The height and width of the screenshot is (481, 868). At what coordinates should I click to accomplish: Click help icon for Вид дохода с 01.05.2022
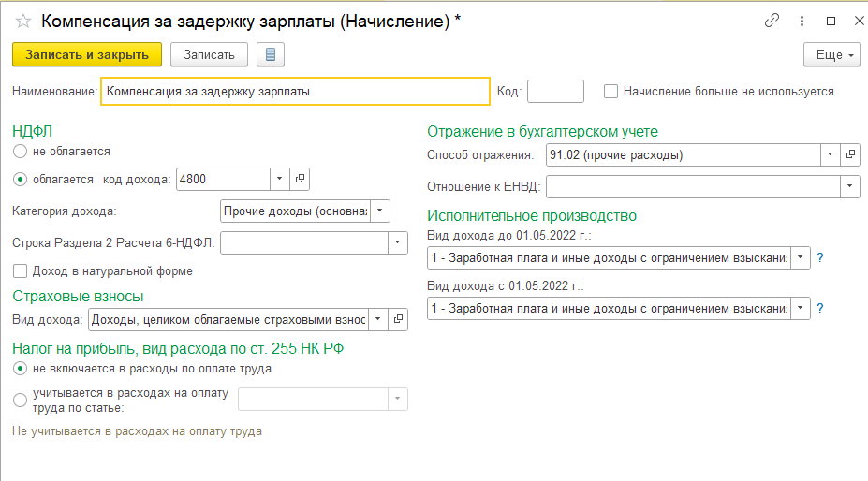[820, 307]
